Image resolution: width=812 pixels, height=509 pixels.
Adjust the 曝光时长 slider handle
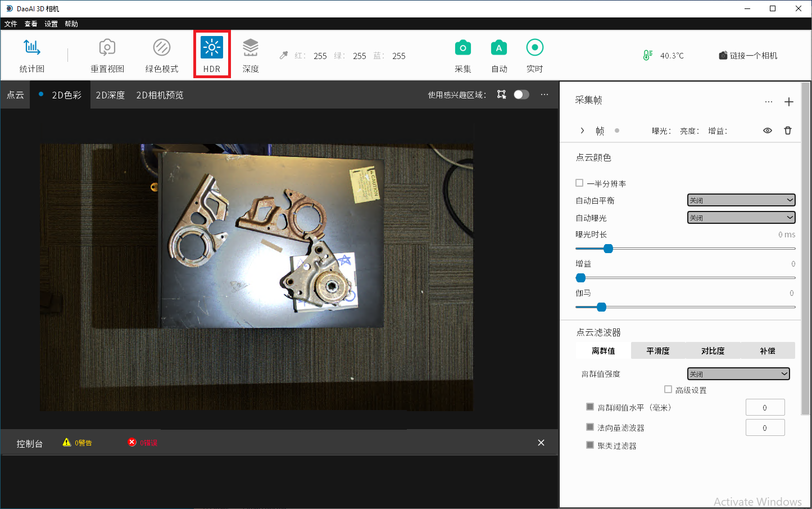coord(608,249)
